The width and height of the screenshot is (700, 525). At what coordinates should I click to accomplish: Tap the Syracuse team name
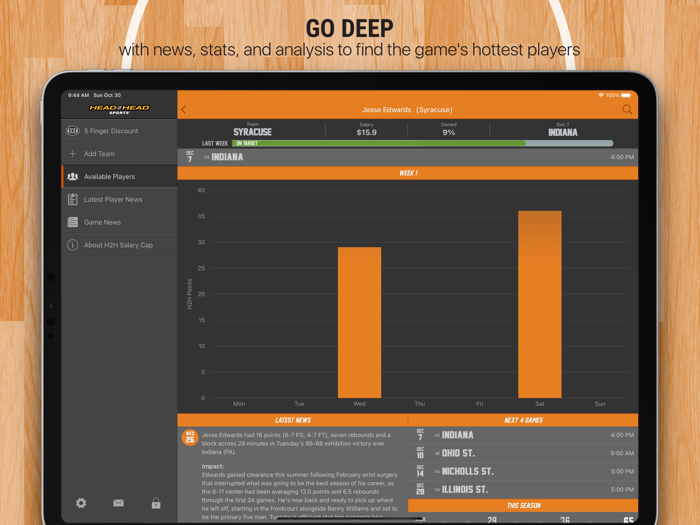pyautogui.click(x=252, y=132)
